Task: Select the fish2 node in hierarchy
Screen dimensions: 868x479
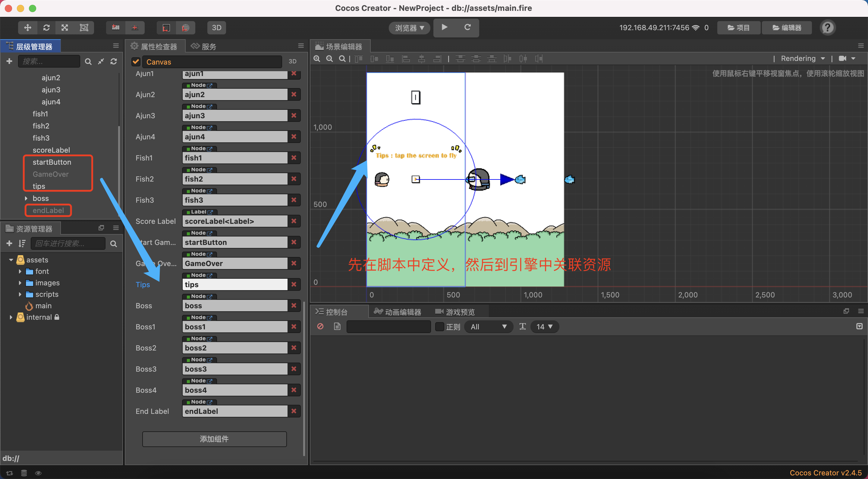Action: click(x=41, y=126)
